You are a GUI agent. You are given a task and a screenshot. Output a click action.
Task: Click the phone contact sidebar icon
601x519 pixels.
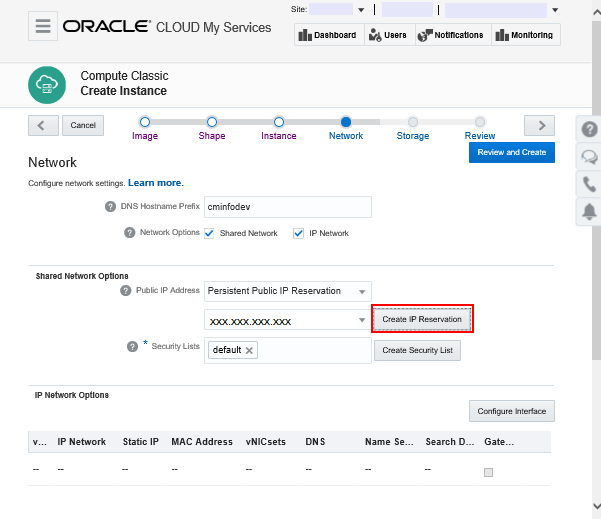(x=589, y=184)
